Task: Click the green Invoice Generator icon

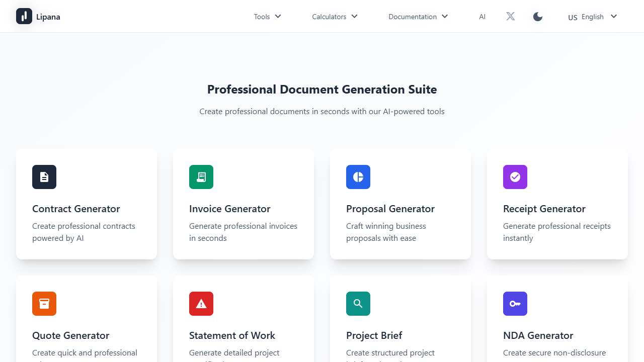Action: [x=201, y=177]
